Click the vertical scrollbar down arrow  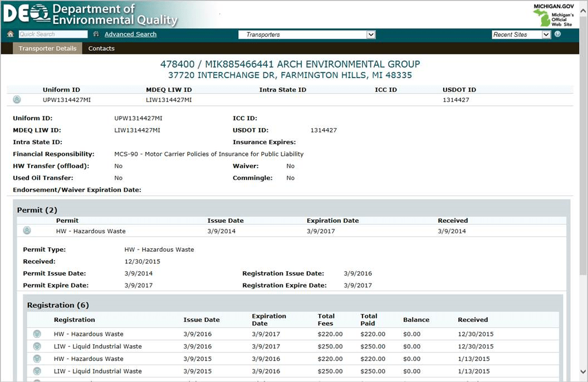click(x=583, y=372)
